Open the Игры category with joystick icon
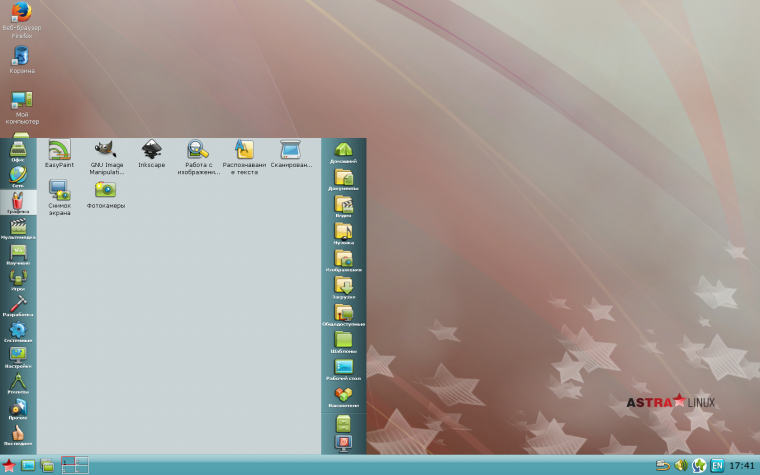Image resolution: width=760 pixels, height=475 pixels. 18,280
